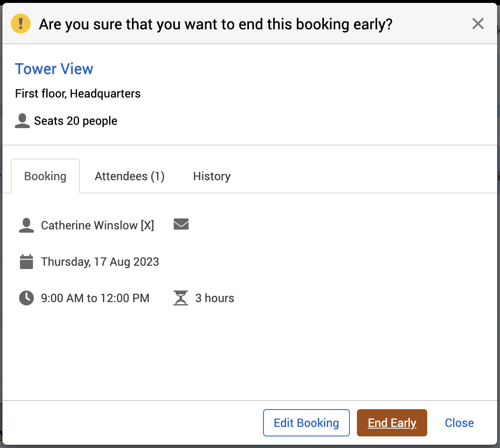Click the seating capacity person icon
This screenshot has width=500, height=448.
22,121
